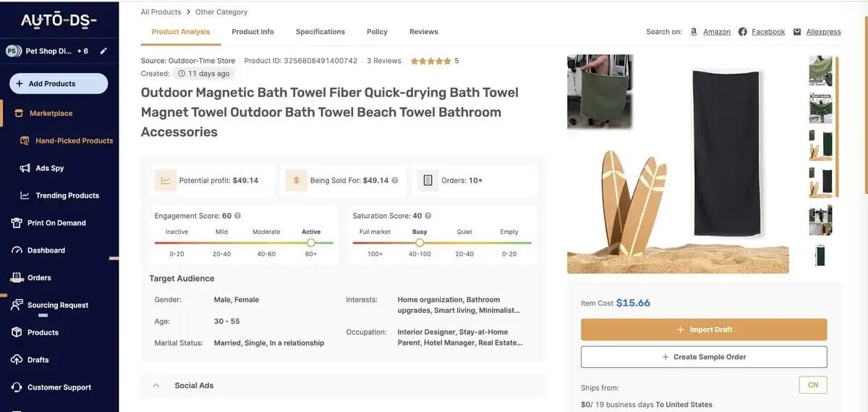This screenshot has width=868, height=412.
Task: Click the Drafts cloud icon
Action: (17, 360)
